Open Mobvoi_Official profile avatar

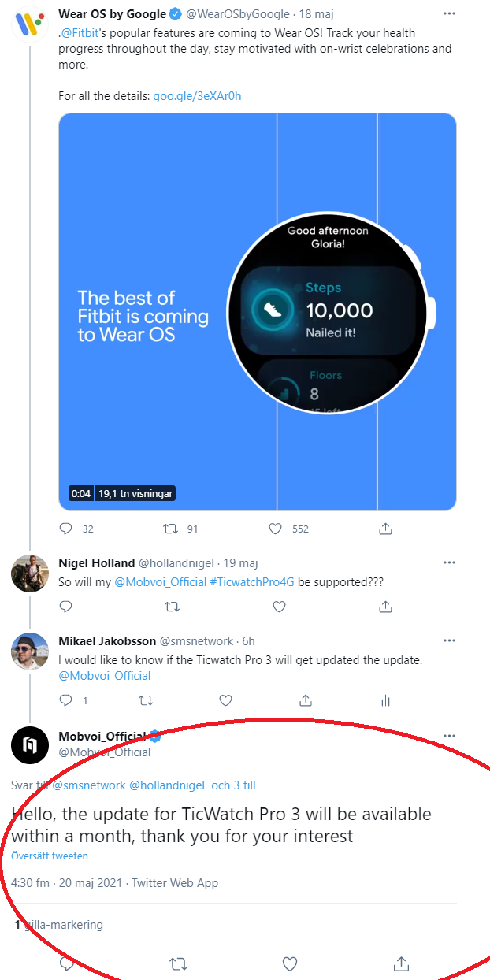click(30, 744)
